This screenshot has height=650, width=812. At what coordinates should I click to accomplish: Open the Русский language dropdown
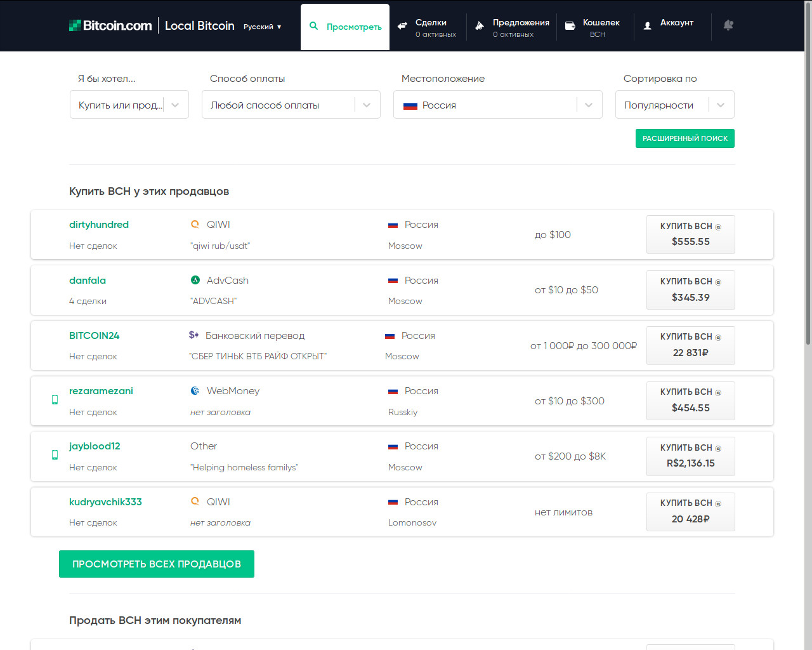coord(262,27)
